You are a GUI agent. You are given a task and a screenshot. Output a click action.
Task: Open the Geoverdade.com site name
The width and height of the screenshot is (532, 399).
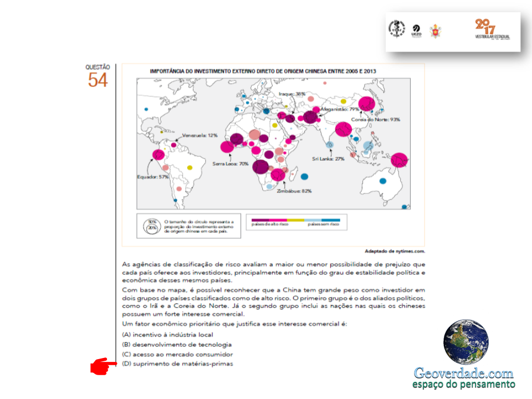click(463, 373)
